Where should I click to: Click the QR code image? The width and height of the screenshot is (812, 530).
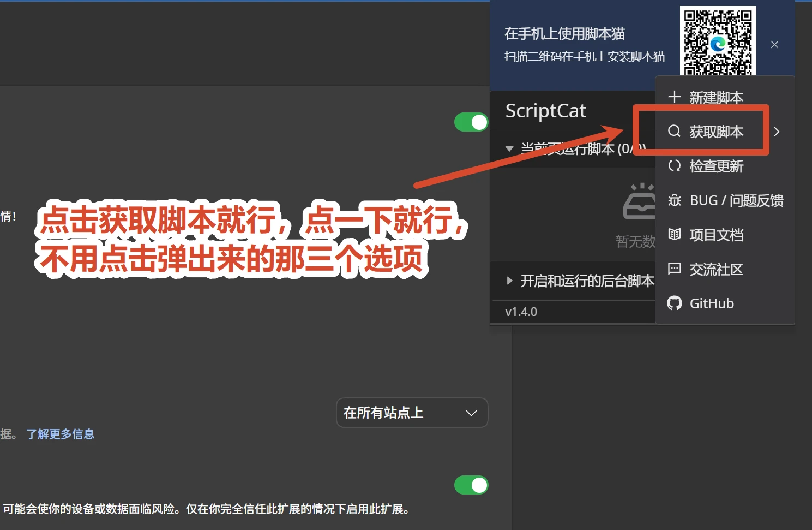point(718,41)
